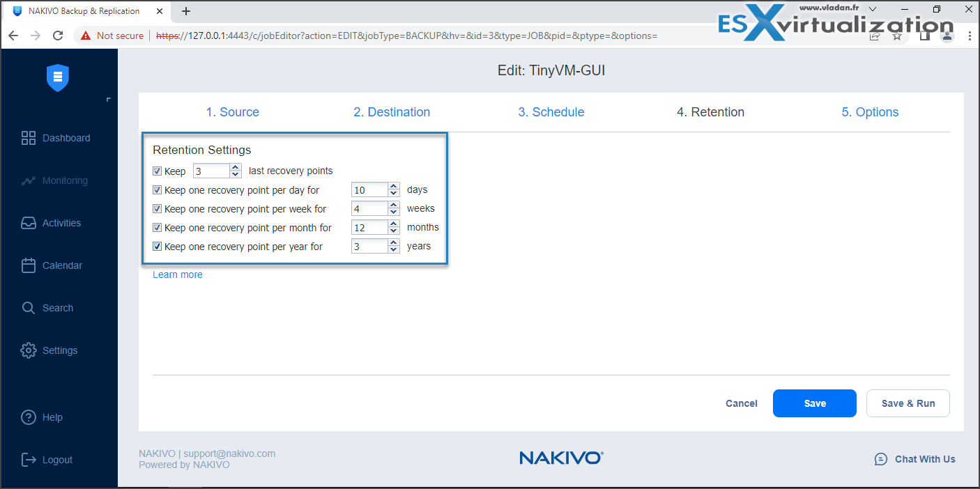
Task: Decrease the years value with down arrow
Action: click(x=394, y=249)
